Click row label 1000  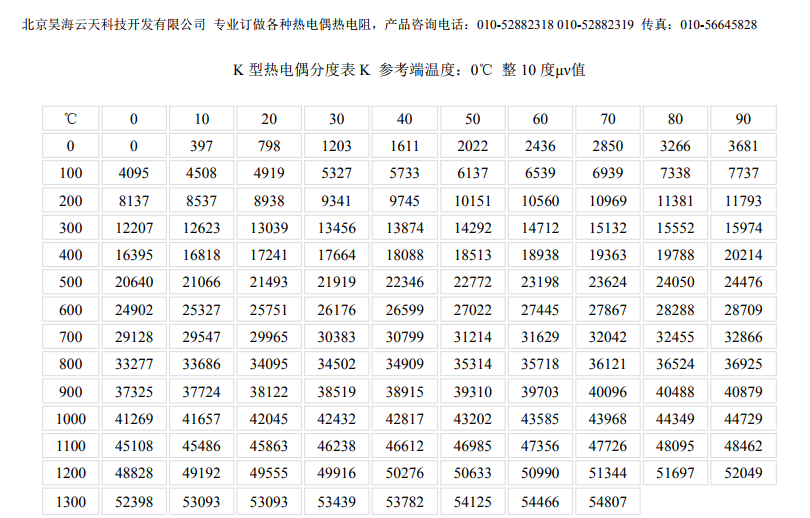(x=70, y=419)
